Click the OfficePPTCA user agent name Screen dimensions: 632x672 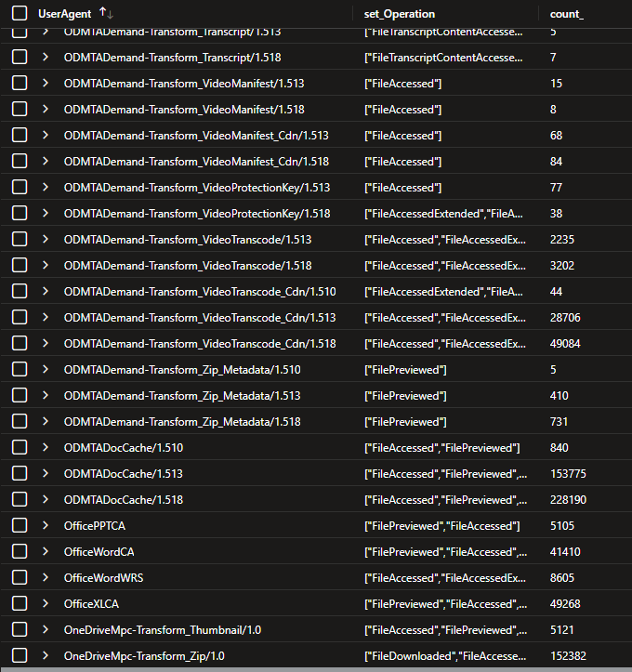[94, 525]
